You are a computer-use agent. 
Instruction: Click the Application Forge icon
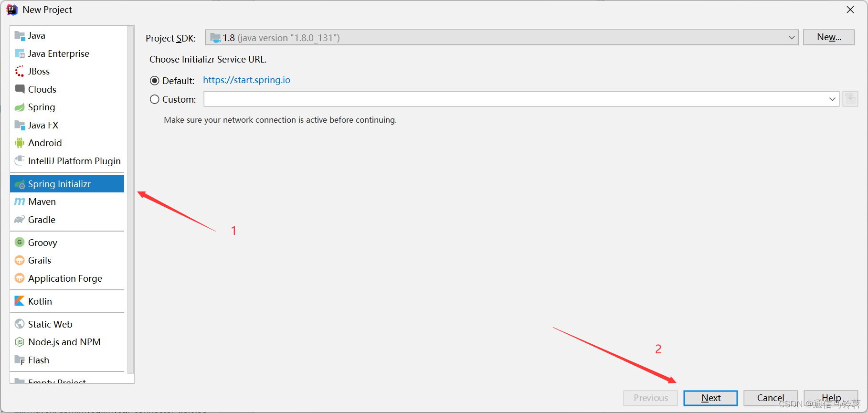pyautogui.click(x=20, y=278)
